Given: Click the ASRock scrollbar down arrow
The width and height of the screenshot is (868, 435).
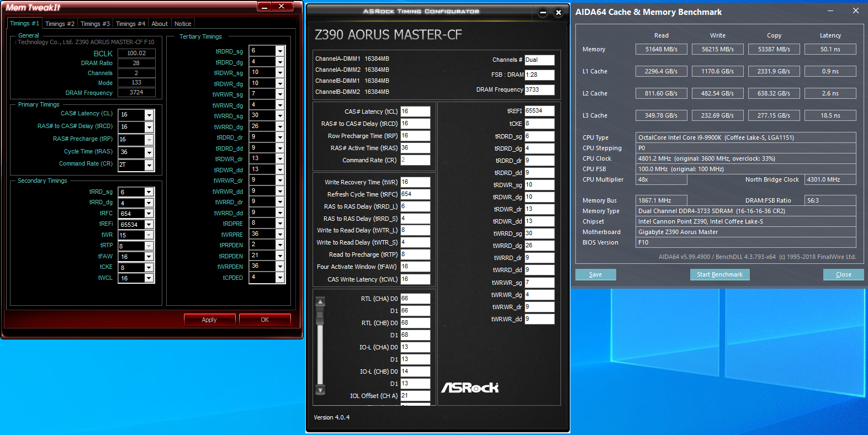Looking at the screenshot, I should tap(320, 390).
